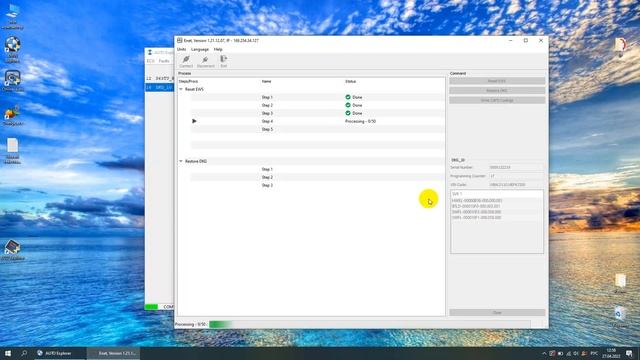Click the VIN Code field
This screenshot has height=360, width=640.
pos(516,184)
